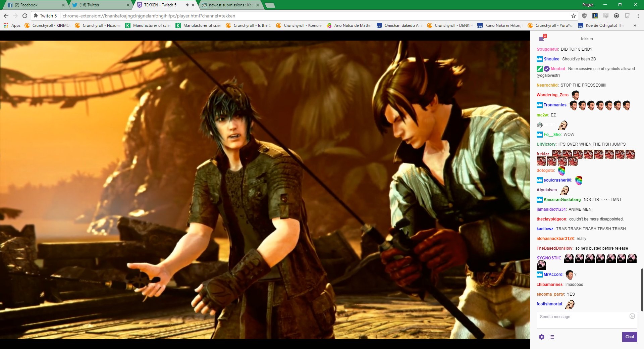Open the Chrome three-dot menu
644x349 pixels.
(638, 16)
